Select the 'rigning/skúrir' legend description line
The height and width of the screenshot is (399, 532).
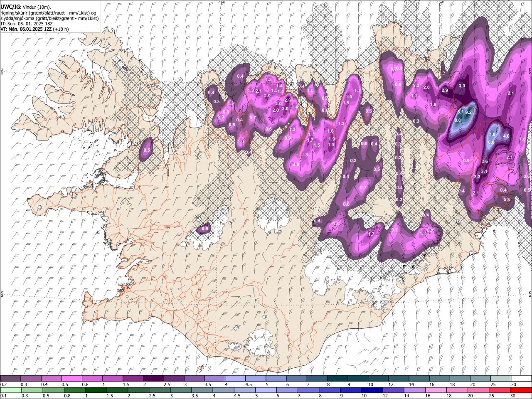pyautogui.click(x=48, y=13)
